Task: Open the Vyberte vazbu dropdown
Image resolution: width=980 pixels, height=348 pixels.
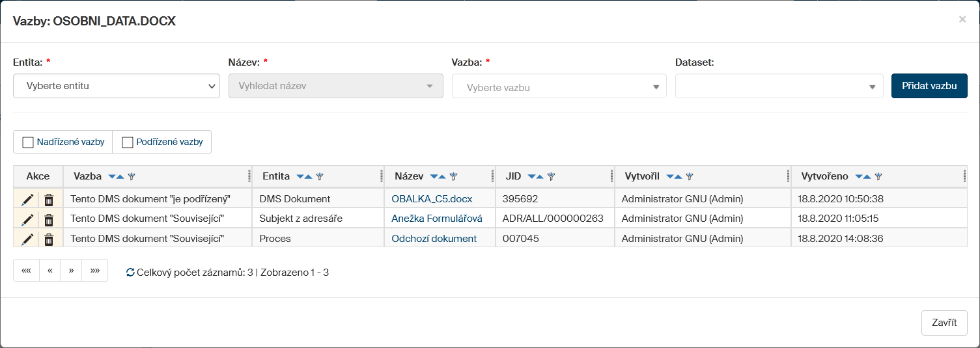Action: (x=559, y=87)
